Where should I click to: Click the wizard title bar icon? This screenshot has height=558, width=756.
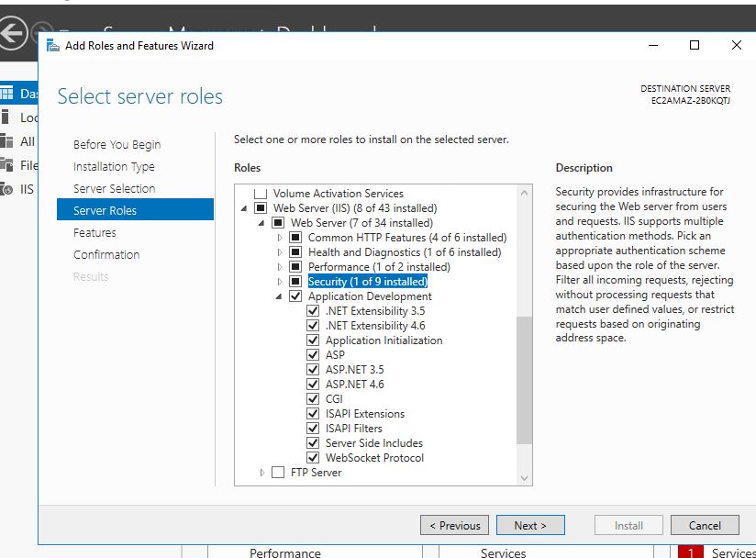point(53,46)
